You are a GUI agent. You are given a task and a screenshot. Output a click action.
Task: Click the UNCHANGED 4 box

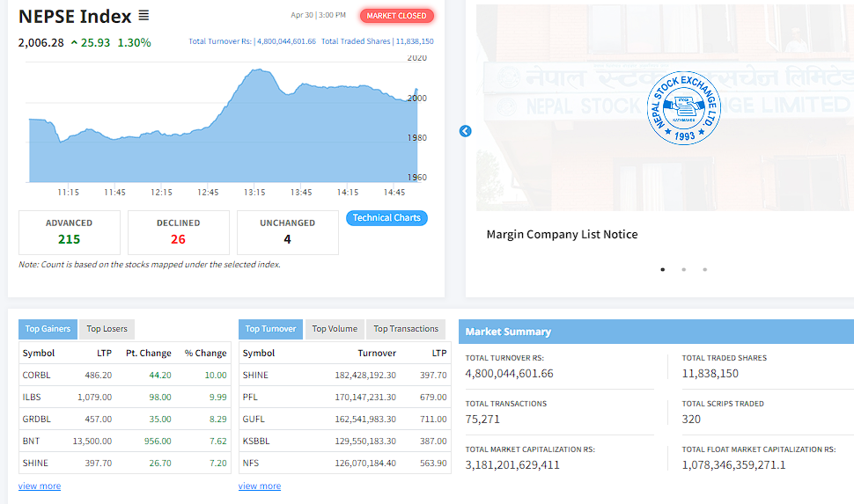(x=288, y=232)
